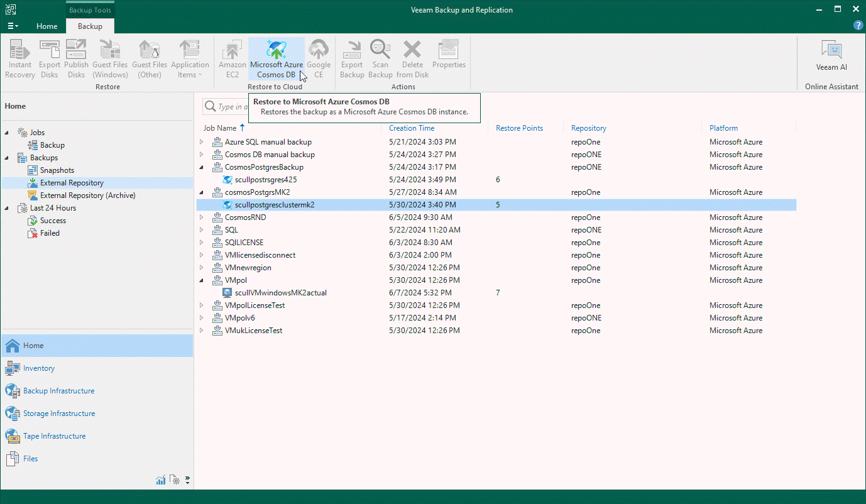Sort by Platform column header
Viewport: 866px width, 504px height.
[723, 128]
